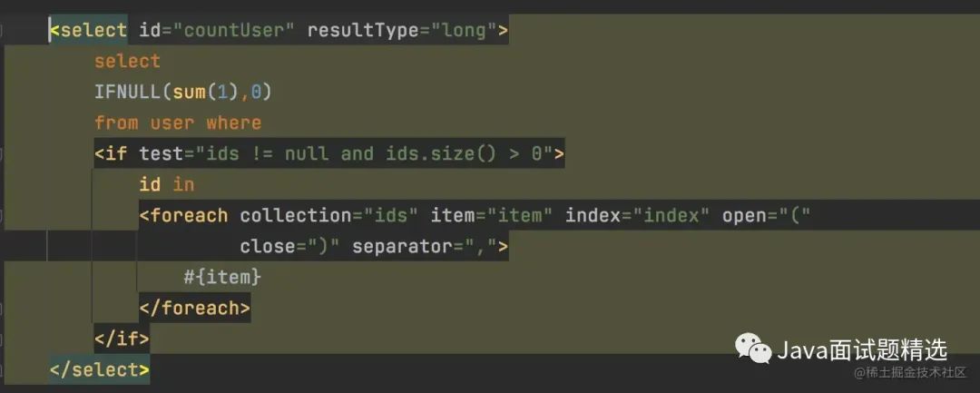Click the WeChat logo in the watermark
Screen dimensions: 980x393
coord(752,348)
